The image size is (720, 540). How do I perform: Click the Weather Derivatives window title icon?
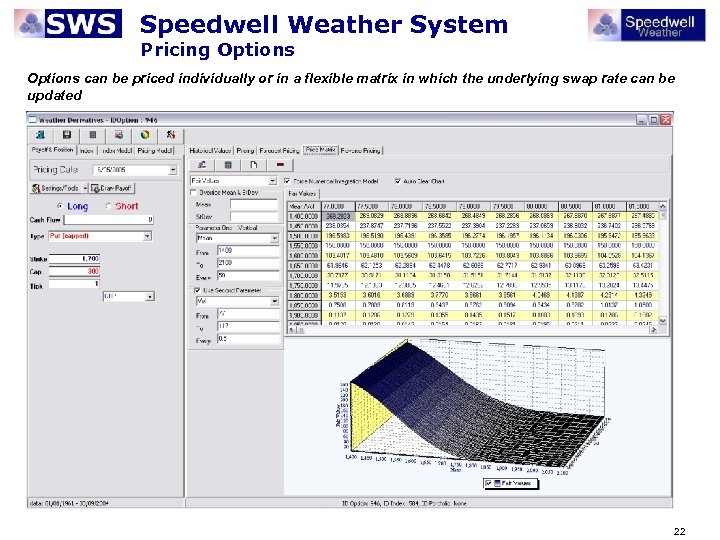coord(32,120)
